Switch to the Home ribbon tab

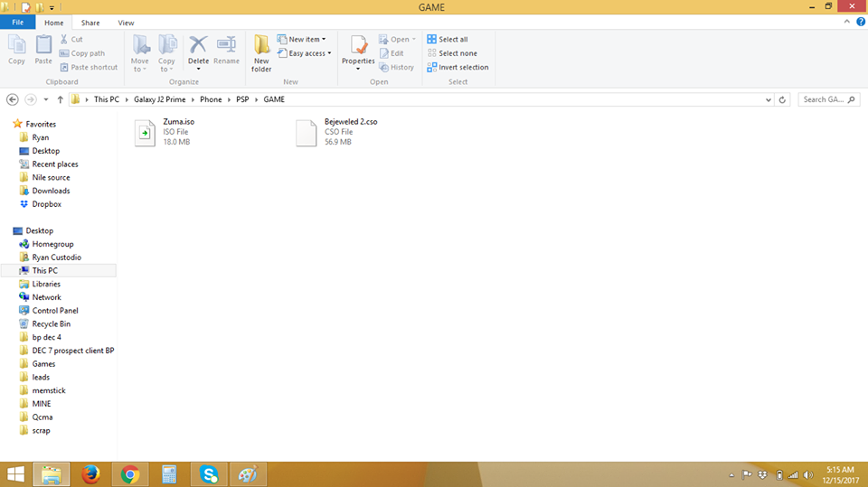pos(53,23)
